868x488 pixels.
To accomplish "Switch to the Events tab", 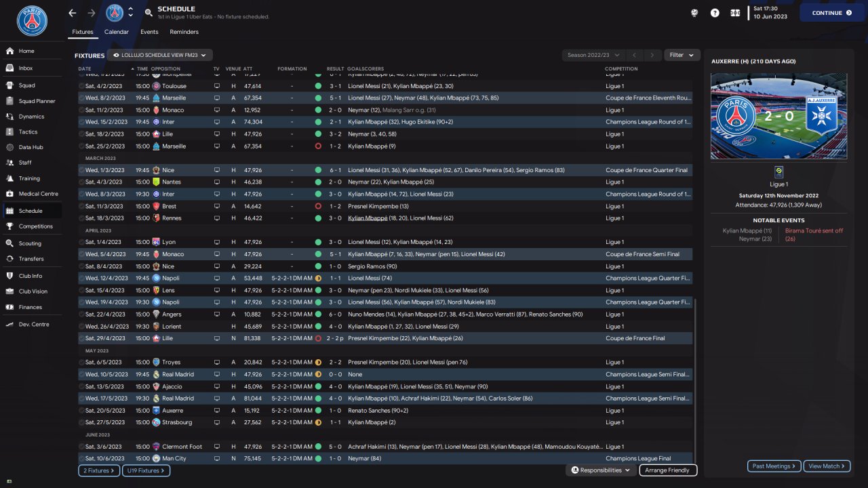I will click(x=149, y=32).
